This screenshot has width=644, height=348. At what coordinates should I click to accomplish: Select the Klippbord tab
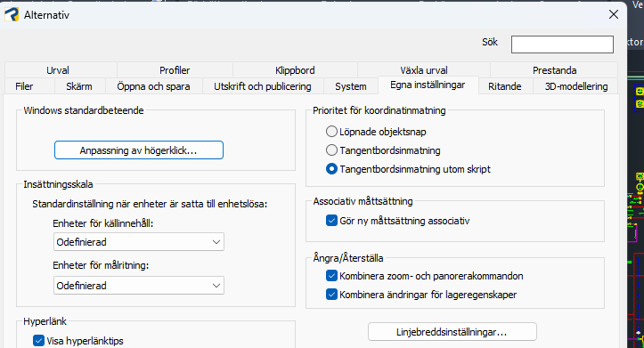click(x=295, y=70)
